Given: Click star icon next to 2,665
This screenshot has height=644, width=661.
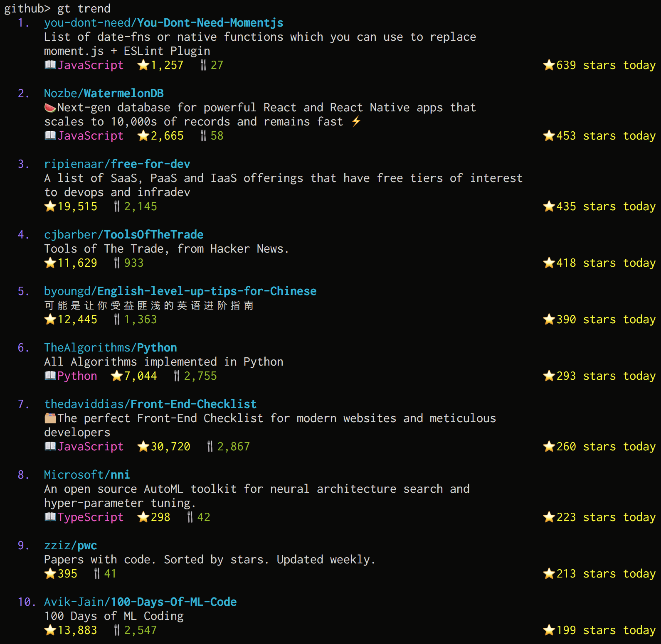Looking at the screenshot, I should [143, 135].
